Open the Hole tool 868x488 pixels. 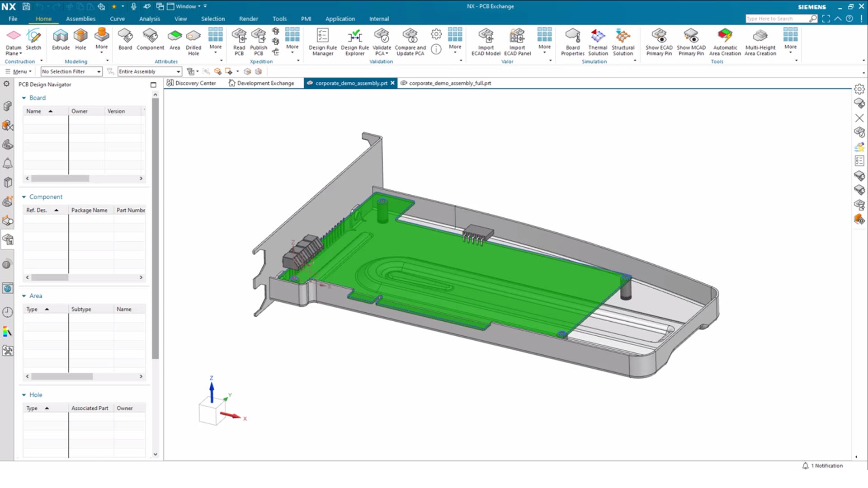(x=80, y=41)
